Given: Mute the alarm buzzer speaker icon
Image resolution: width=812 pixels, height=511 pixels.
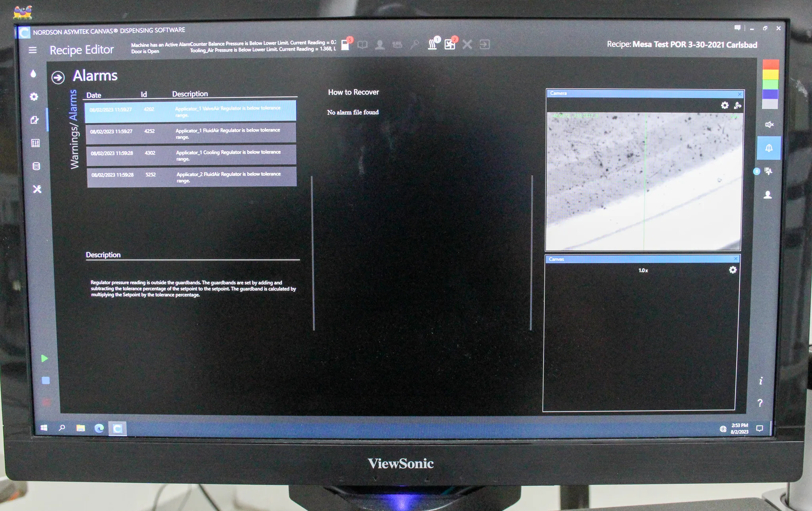Looking at the screenshot, I should (x=769, y=125).
